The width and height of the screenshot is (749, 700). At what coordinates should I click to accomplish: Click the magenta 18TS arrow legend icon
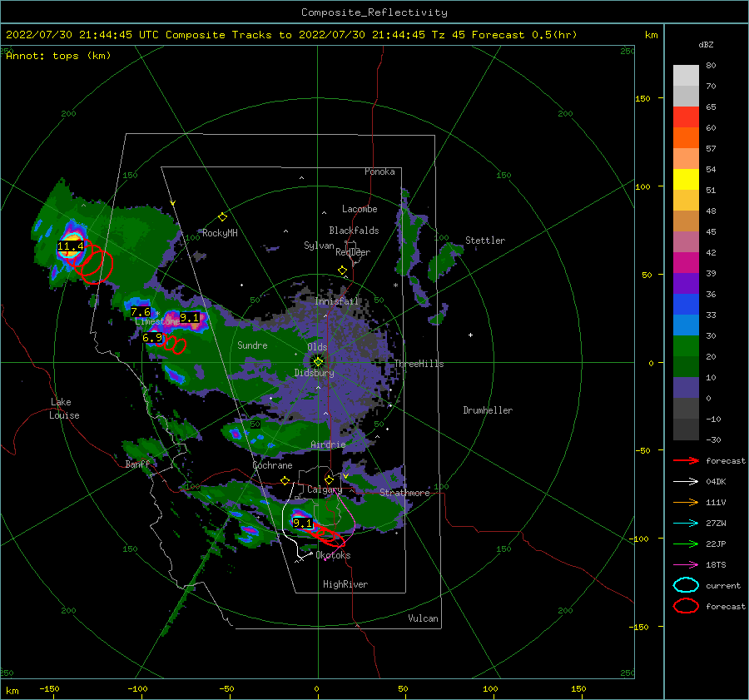(x=686, y=565)
